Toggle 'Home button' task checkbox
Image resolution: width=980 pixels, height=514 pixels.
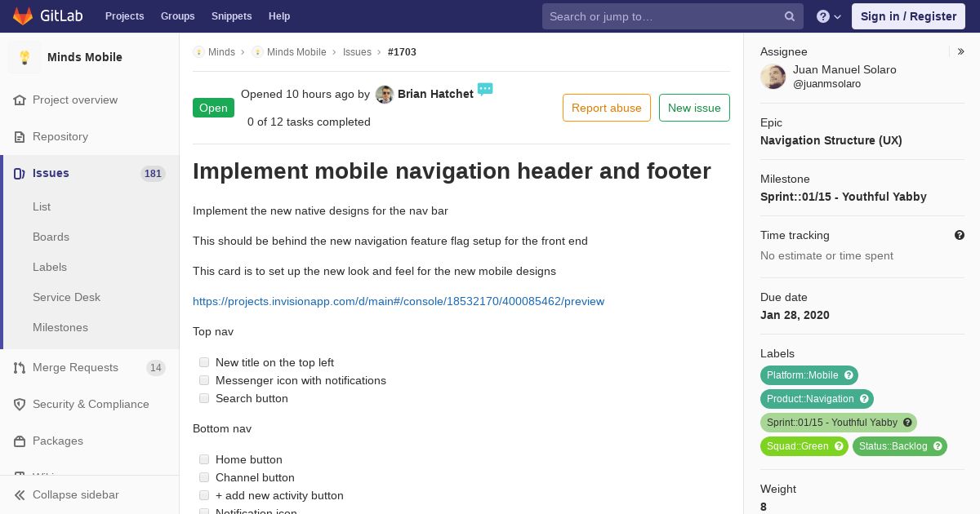(204, 459)
